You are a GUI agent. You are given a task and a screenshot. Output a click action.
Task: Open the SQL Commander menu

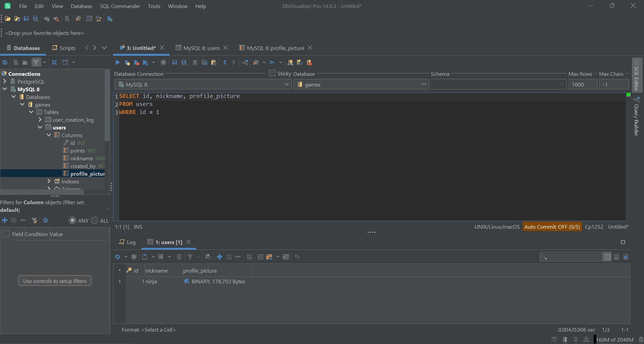(119, 6)
